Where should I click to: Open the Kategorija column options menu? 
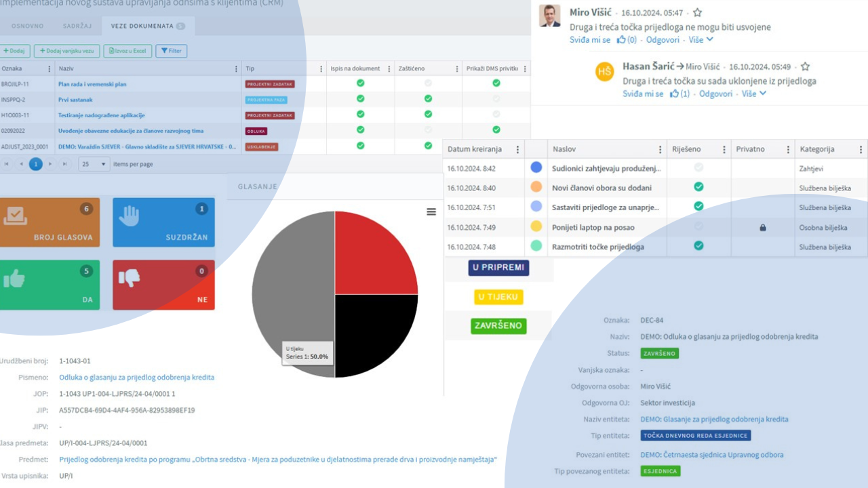[x=861, y=149]
